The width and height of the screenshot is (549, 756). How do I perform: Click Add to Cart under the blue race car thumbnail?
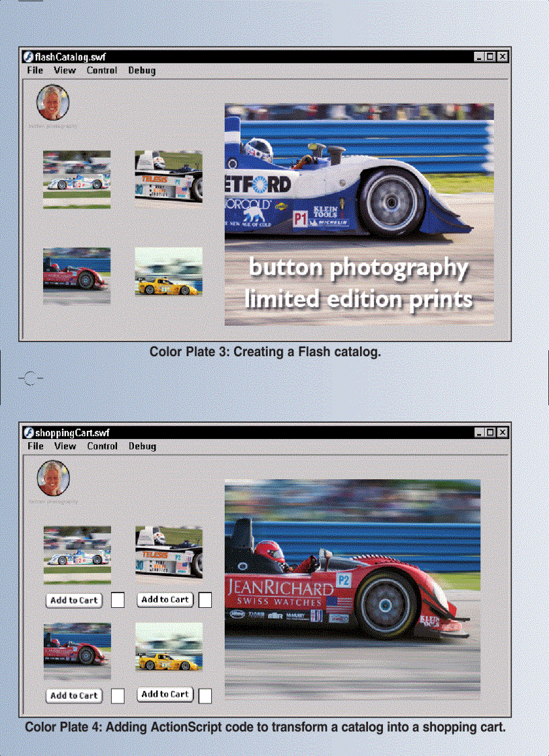coord(73,600)
